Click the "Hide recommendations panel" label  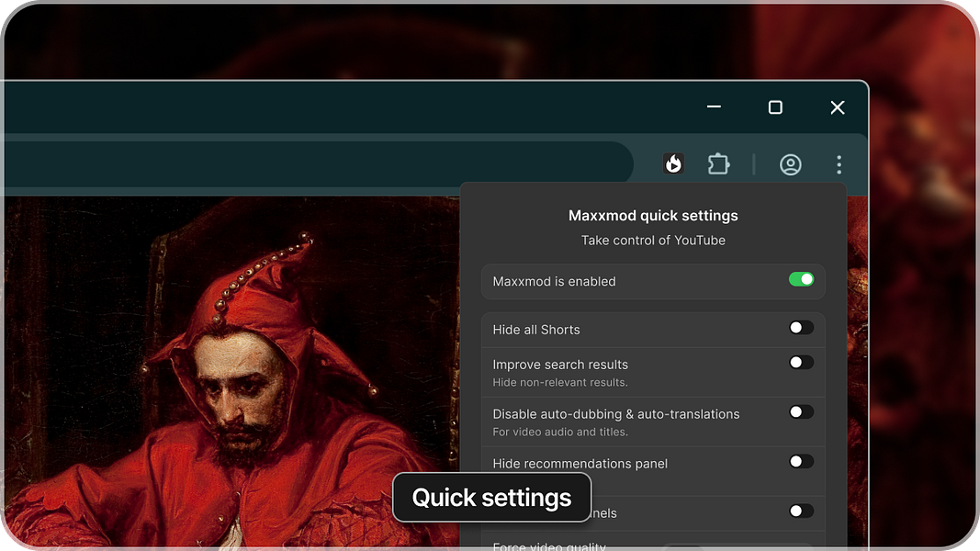[x=580, y=464]
